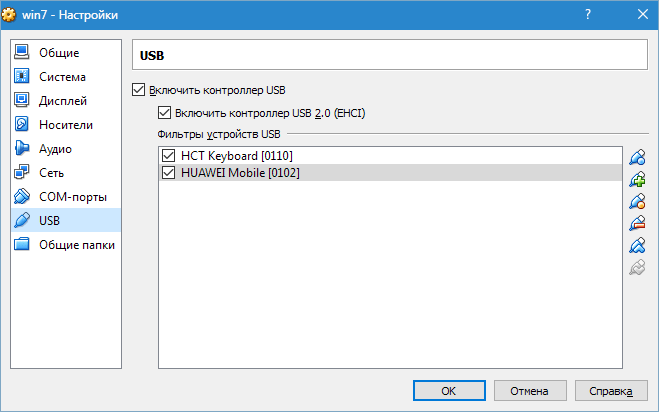
Task: Toggle Включить контроллер USB checkbox
Action: coord(138,90)
